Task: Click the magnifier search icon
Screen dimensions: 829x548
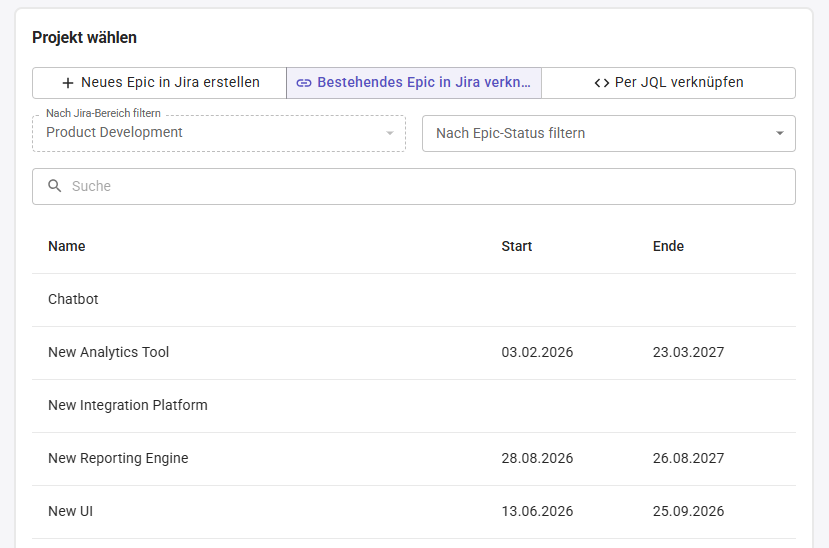Action: pos(54,185)
